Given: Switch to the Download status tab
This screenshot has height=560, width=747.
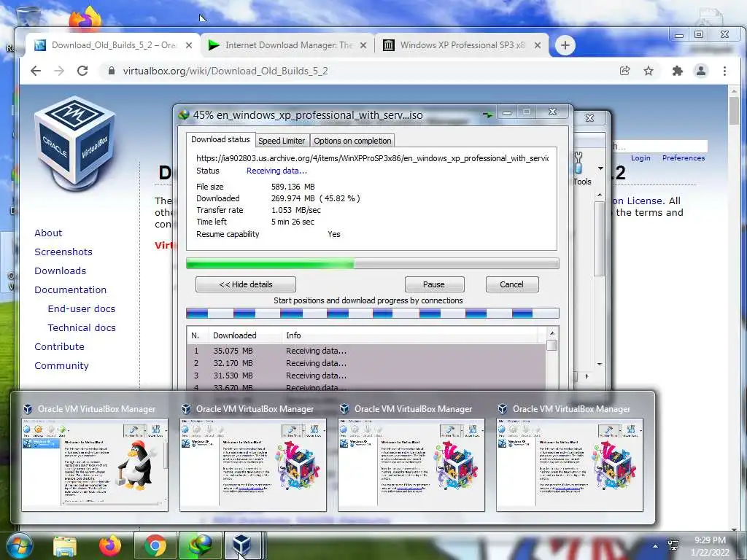Looking at the screenshot, I should tap(220, 139).
